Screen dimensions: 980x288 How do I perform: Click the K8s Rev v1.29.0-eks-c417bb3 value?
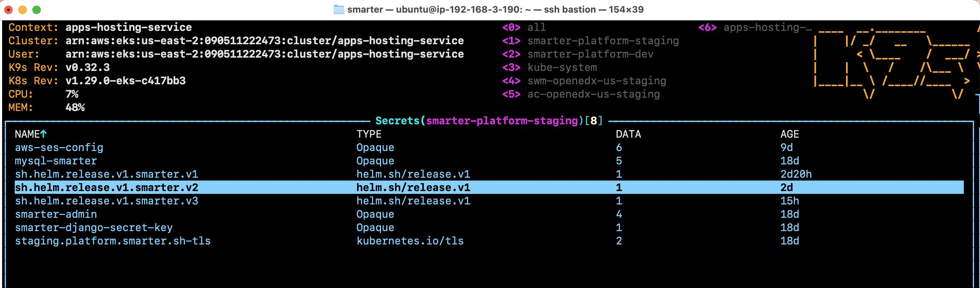click(x=125, y=80)
